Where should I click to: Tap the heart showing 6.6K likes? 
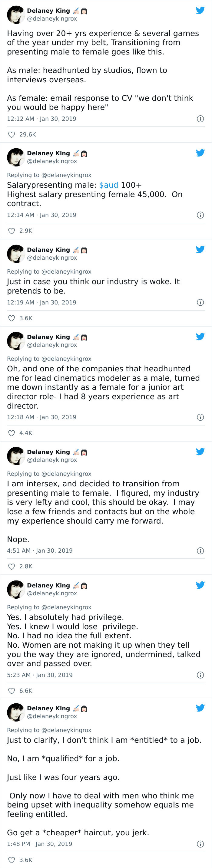(12, 691)
